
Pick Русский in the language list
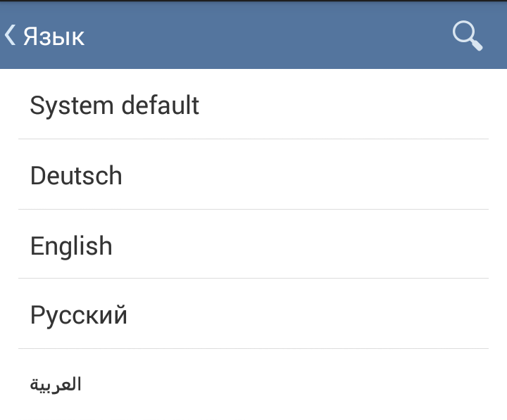pos(79,315)
